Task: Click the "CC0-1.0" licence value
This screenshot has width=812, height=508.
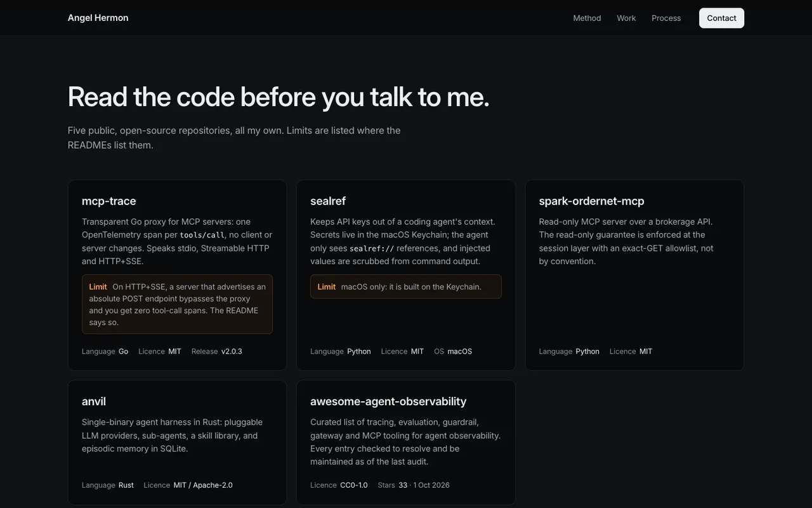Action: 354,485
